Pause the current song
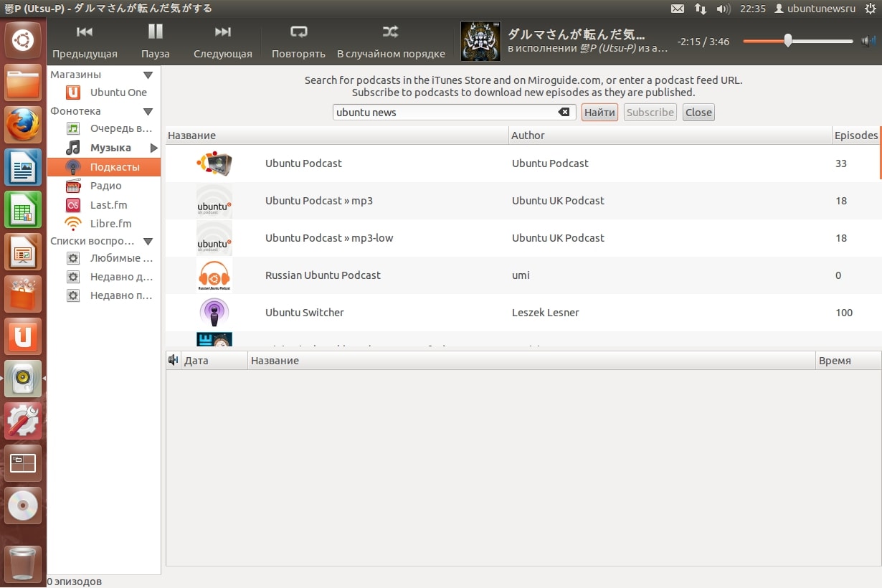The image size is (882, 588). (155, 42)
